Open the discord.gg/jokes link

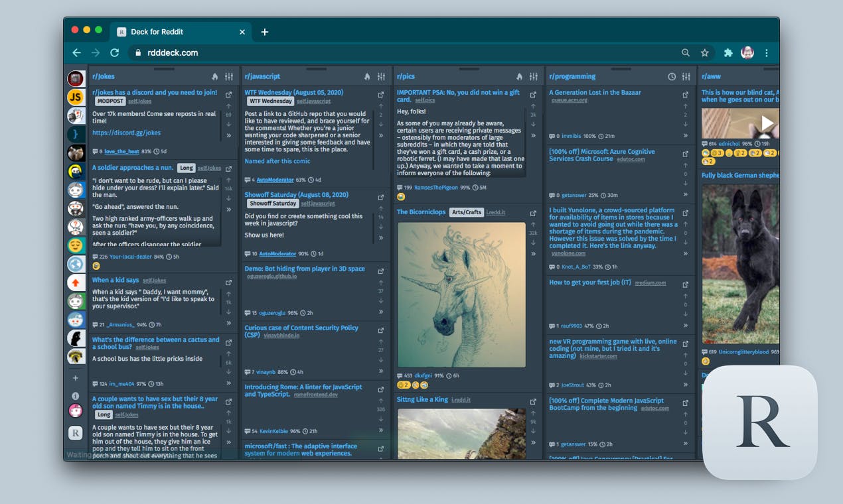(x=126, y=133)
